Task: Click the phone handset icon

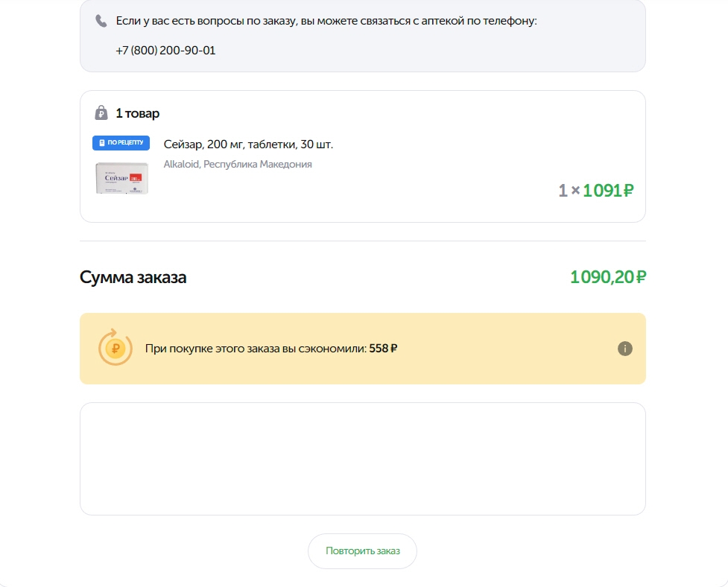Action: coord(101,21)
